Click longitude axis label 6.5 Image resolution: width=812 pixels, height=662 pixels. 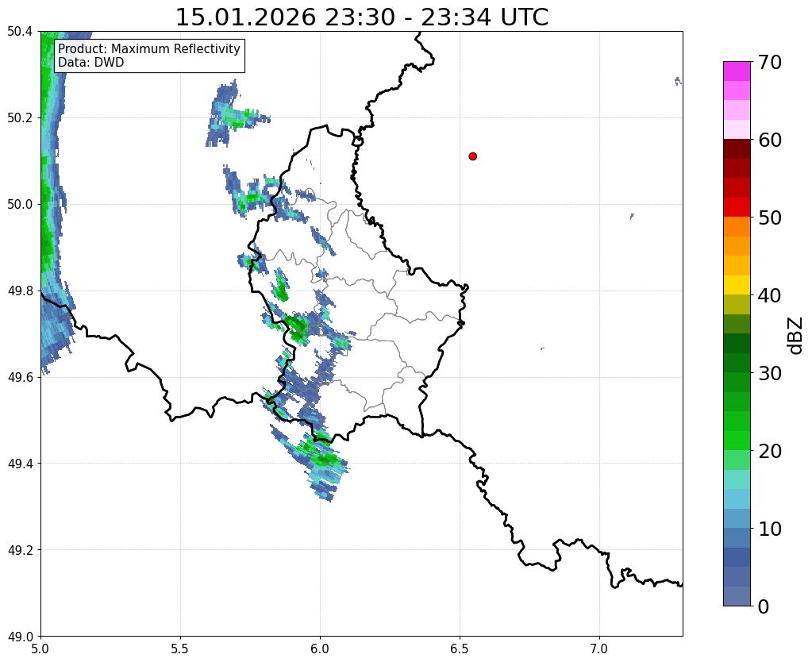pyautogui.click(x=460, y=649)
